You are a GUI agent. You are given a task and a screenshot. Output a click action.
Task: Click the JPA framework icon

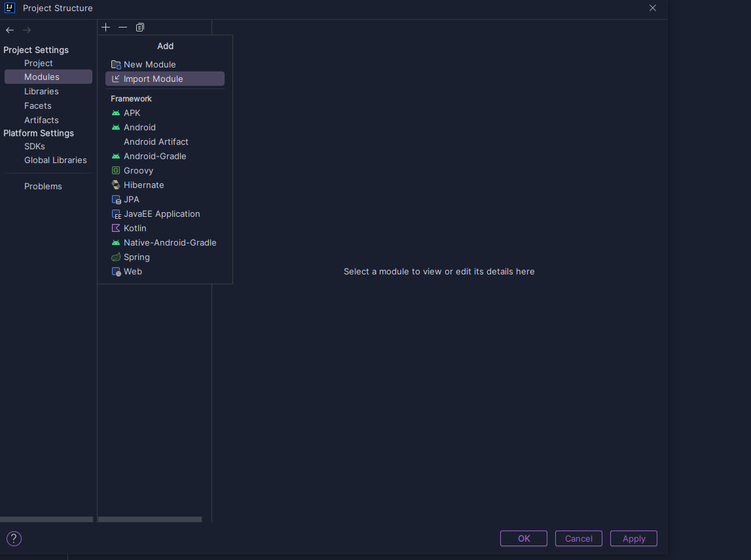pyautogui.click(x=116, y=199)
